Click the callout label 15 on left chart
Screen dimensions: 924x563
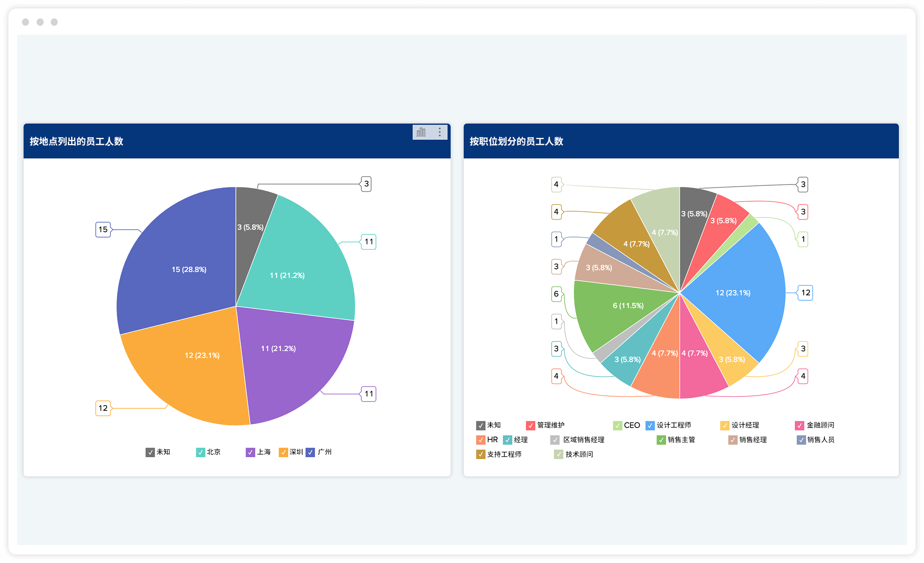tap(103, 230)
